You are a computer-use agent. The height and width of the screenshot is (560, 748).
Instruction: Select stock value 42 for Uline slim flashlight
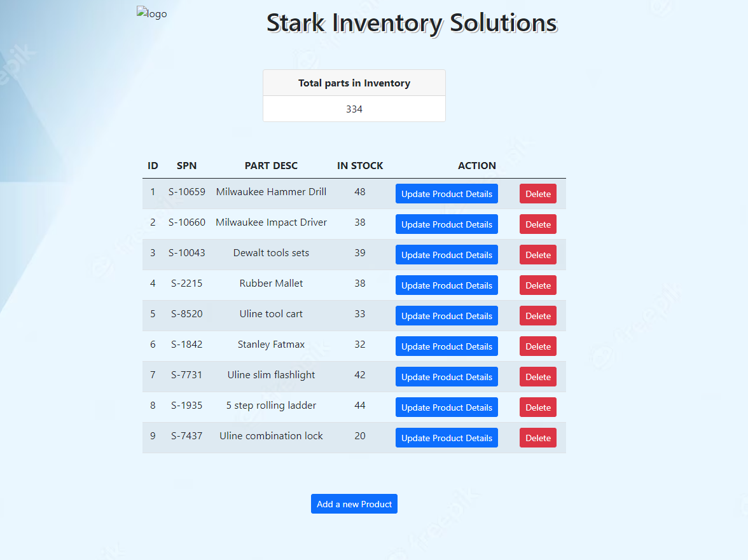click(360, 374)
